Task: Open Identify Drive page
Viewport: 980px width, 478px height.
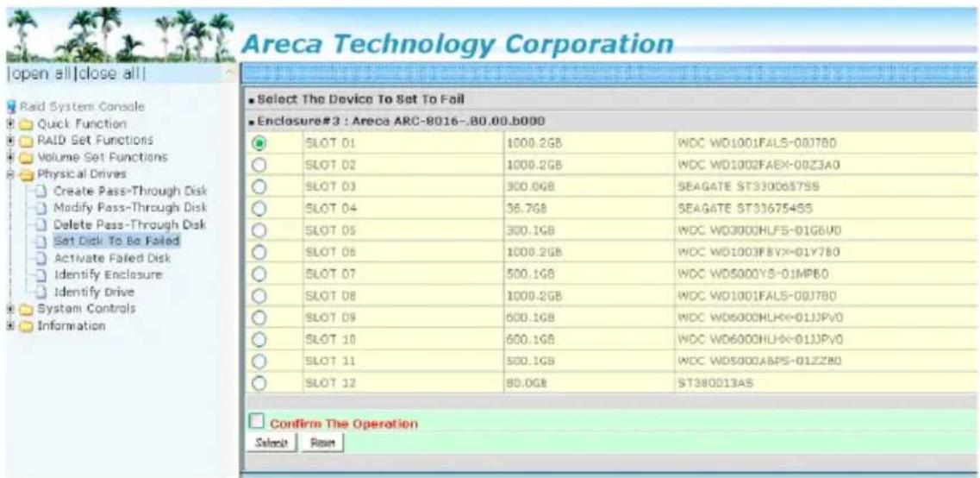Action: coord(94,292)
